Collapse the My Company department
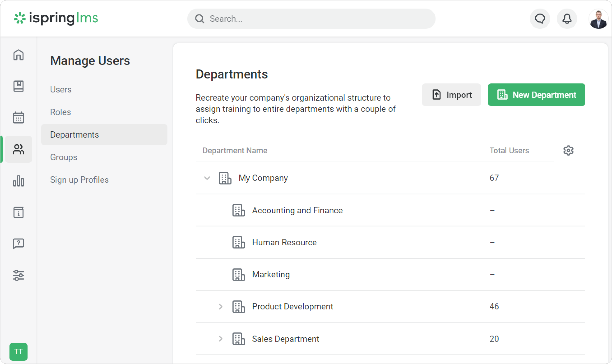 [207, 178]
